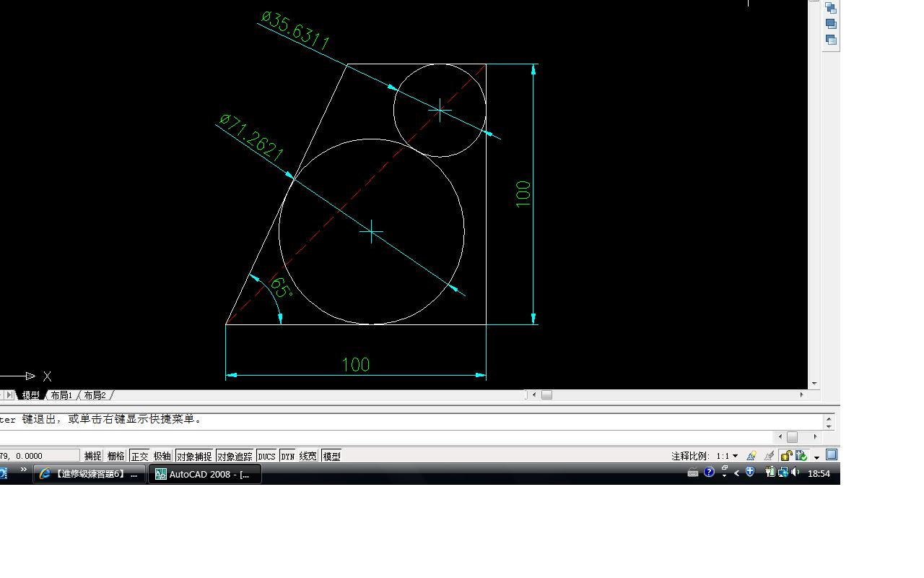Click the horizontal scrollbar left arrow of drawing

tap(534, 394)
